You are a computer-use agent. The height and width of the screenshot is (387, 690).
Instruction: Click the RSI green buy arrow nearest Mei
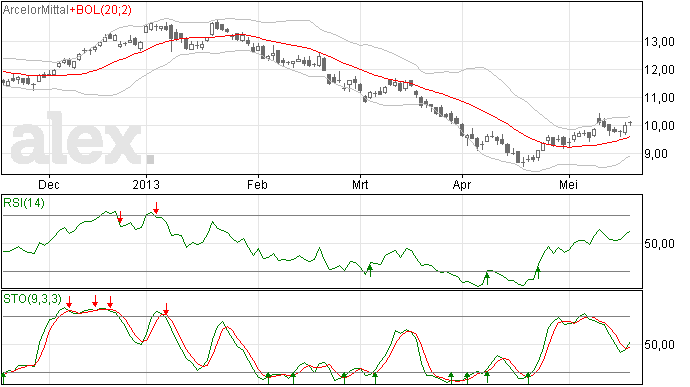(537, 273)
